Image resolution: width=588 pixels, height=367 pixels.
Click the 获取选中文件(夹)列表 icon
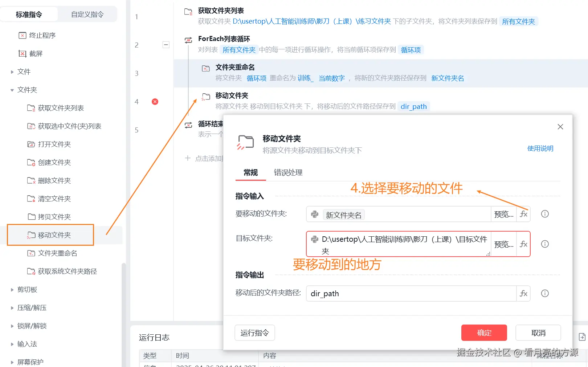(x=31, y=126)
